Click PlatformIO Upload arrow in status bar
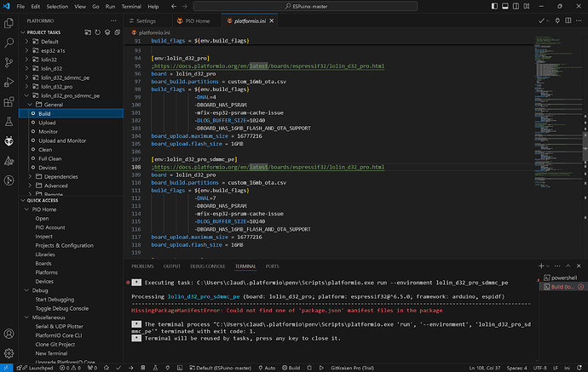 pyautogui.click(x=131, y=368)
